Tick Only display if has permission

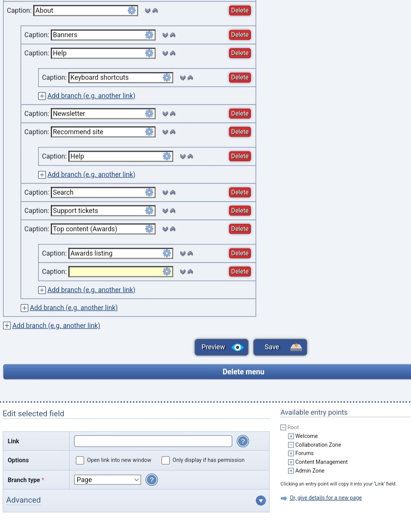pyautogui.click(x=166, y=460)
